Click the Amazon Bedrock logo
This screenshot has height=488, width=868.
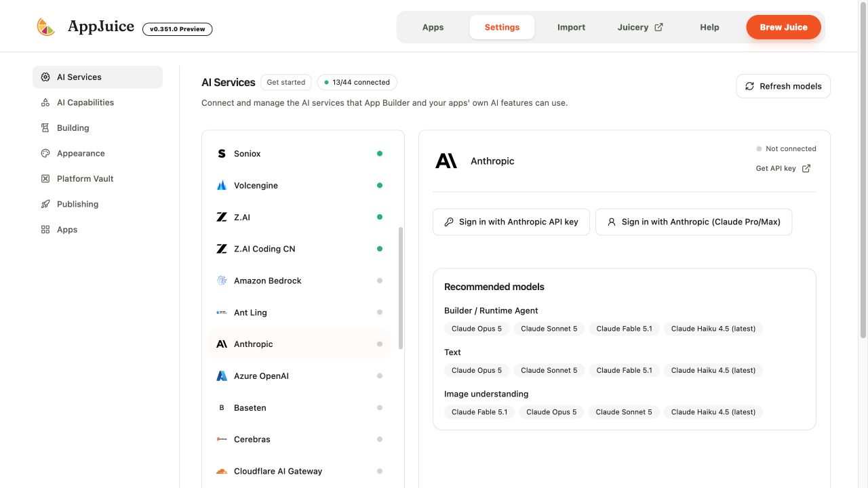[x=222, y=281]
